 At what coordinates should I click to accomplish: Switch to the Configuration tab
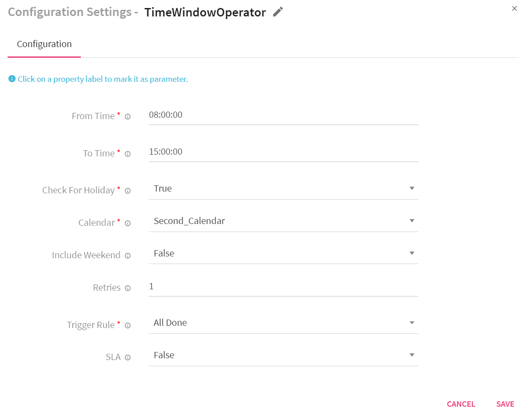pyautogui.click(x=44, y=44)
